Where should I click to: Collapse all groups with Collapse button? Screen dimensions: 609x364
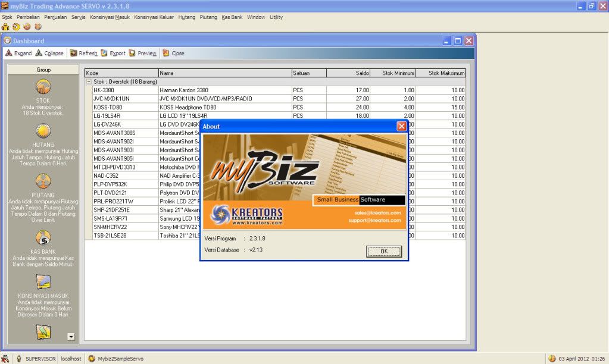point(49,53)
